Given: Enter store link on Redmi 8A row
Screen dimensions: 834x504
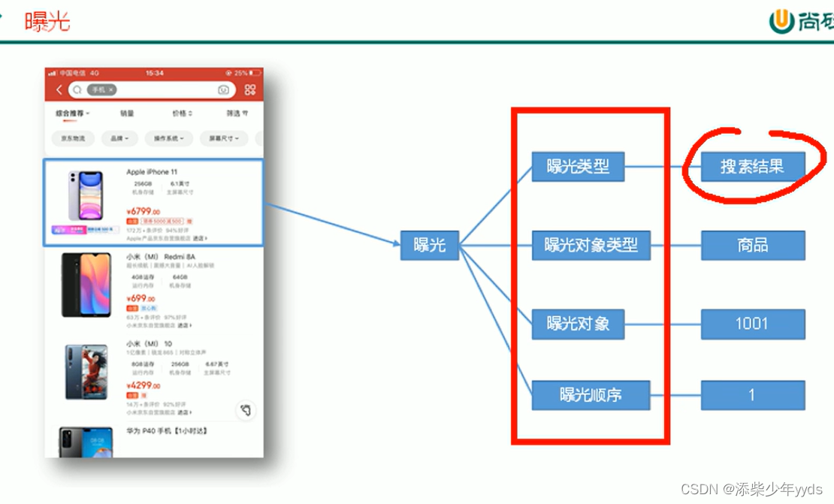Looking at the screenshot, I should tap(185, 324).
